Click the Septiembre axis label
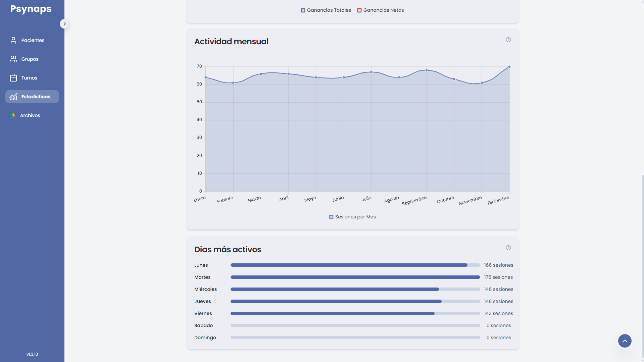644x362 pixels. (414, 201)
